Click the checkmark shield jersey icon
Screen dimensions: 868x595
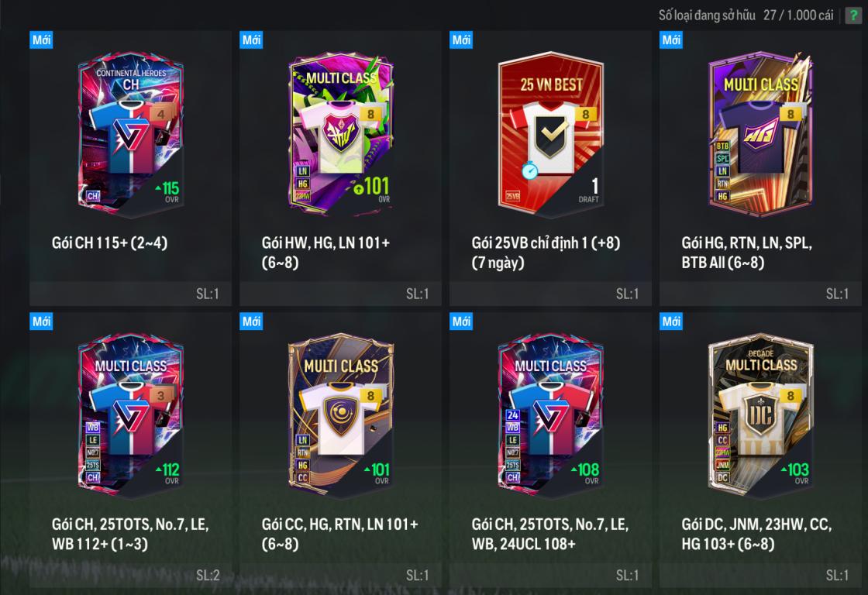tap(550, 133)
